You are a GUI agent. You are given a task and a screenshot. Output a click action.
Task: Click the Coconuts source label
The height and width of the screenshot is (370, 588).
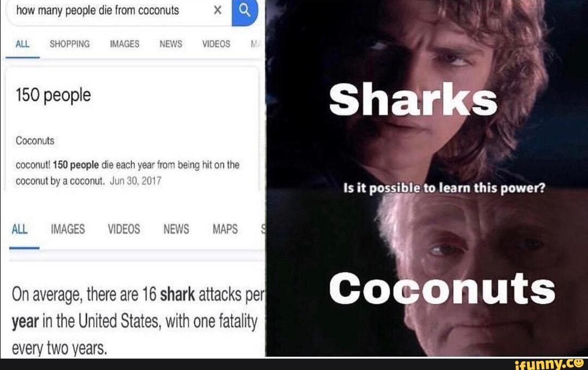pyautogui.click(x=35, y=141)
